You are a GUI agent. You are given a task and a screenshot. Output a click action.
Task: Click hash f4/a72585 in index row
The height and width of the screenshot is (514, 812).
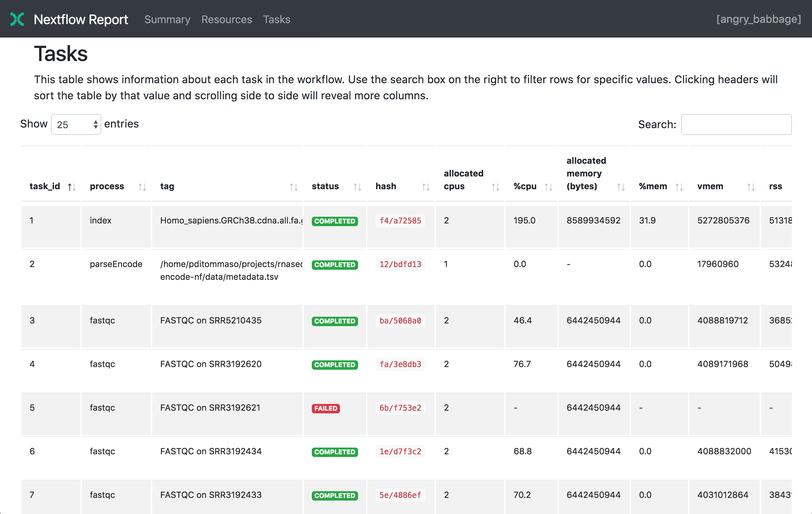tap(400, 221)
